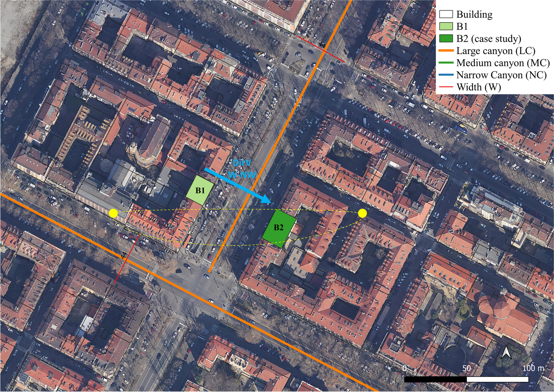Click the blue wind direction arrow
The width and height of the screenshot is (554, 392).
click(238, 185)
